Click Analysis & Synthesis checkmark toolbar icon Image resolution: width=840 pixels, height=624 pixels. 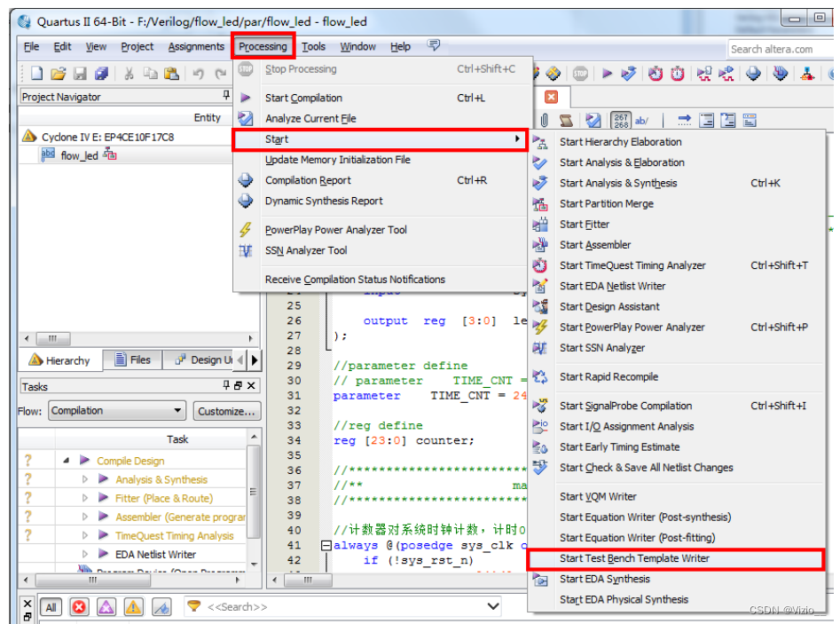point(628,73)
